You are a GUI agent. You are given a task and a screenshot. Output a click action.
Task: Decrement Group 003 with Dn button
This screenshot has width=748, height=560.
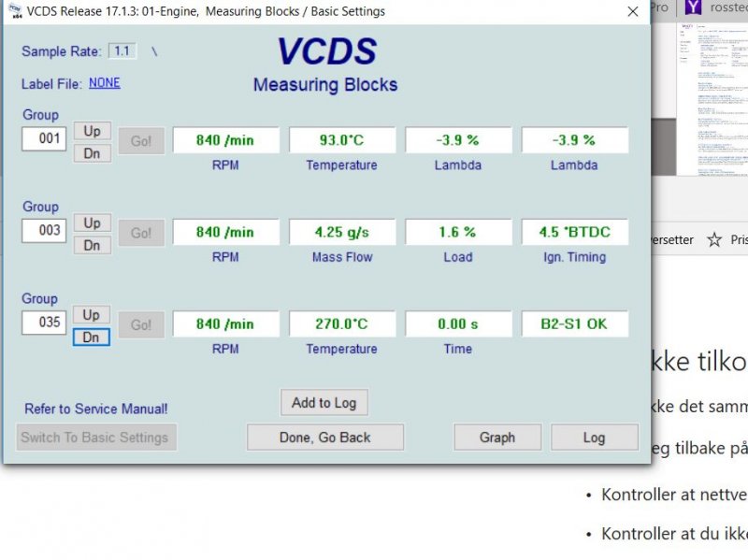pos(92,245)
